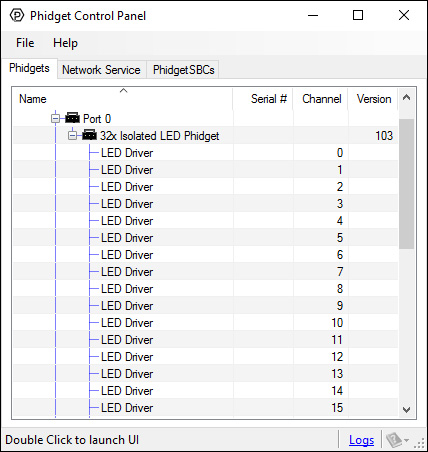This screenshot has width=428, height=452.
Task: Open the Logs link
Action: tap(361, 440)
